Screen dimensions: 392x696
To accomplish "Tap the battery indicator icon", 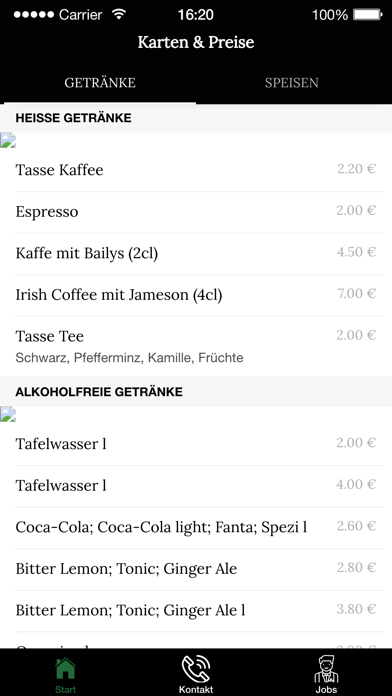I will (367, 15).
